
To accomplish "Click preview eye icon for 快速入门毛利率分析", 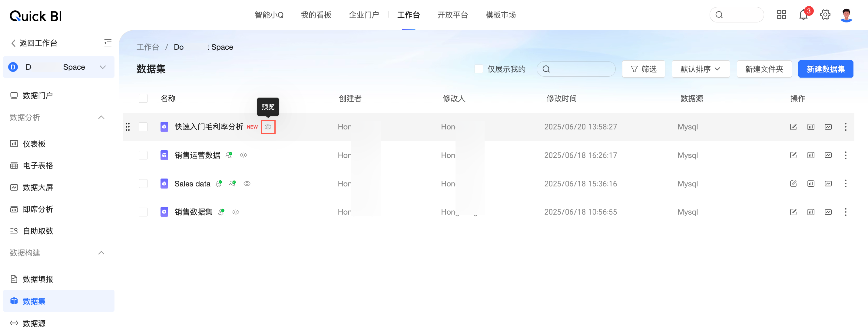I will point(268,127).
